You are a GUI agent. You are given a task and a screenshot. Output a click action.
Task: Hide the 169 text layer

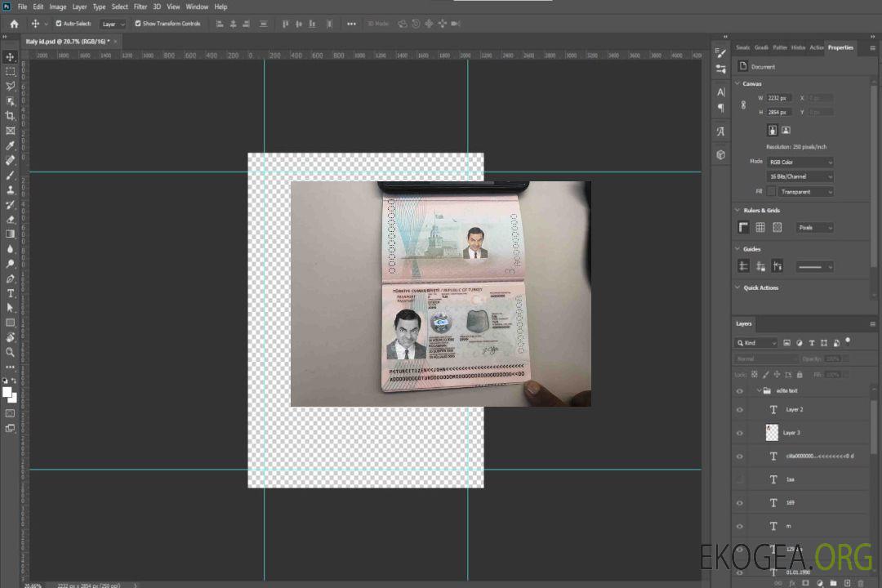tap(740, 503)
